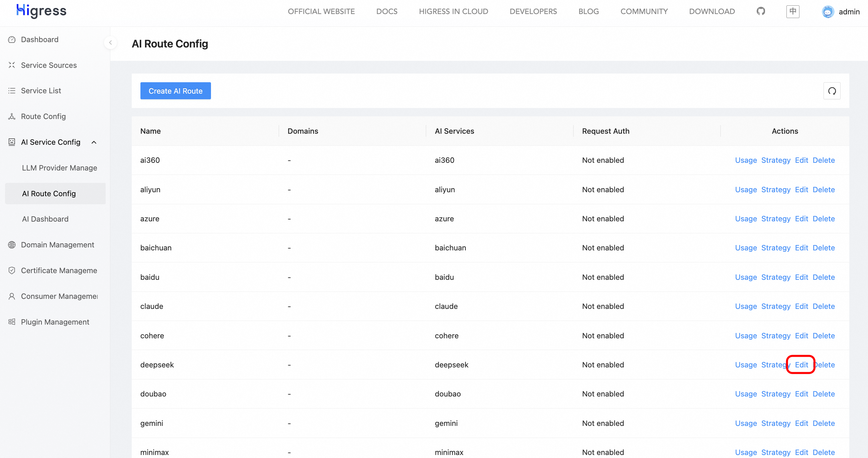Delete the claude AI route

[823, 306]
